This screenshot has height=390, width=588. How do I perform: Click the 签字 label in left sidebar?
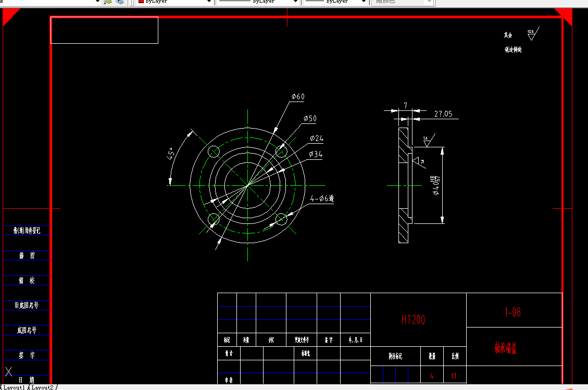click(27, 355)
